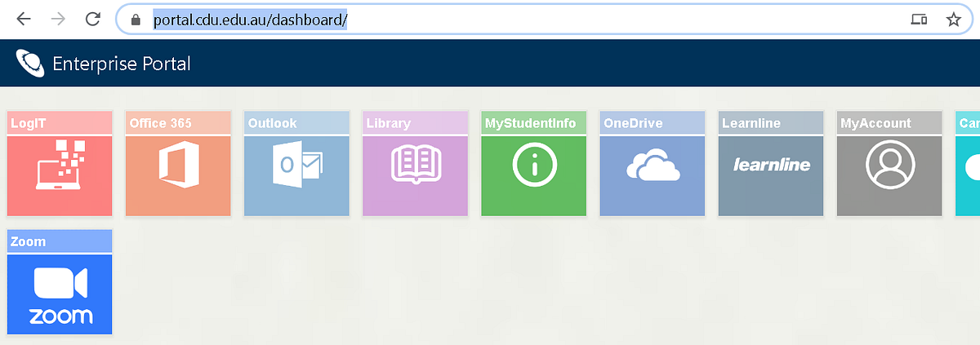Screen dimensions: 980x345
Task: Click the padlock site info icon
Action: [136, 20]
